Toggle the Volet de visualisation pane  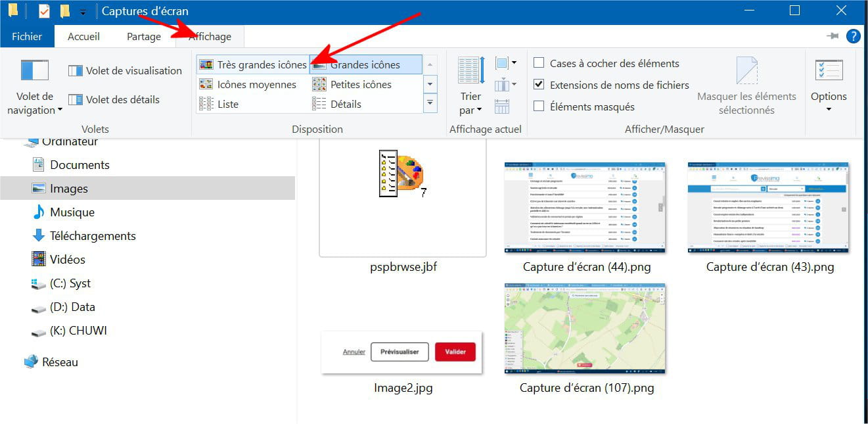[125, 71]
